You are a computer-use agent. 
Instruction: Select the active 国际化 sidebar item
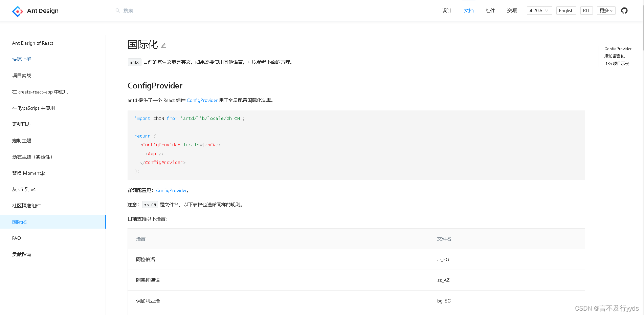click(53, 222)
